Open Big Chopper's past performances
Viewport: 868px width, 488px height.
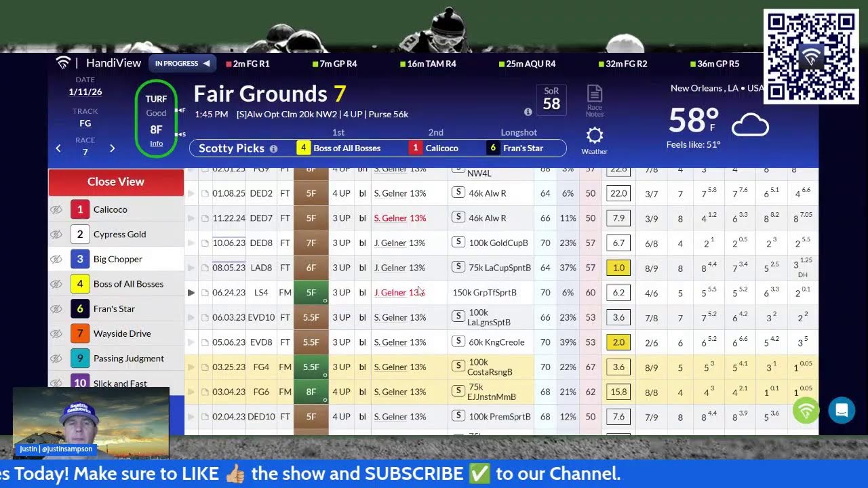(116, 259)
